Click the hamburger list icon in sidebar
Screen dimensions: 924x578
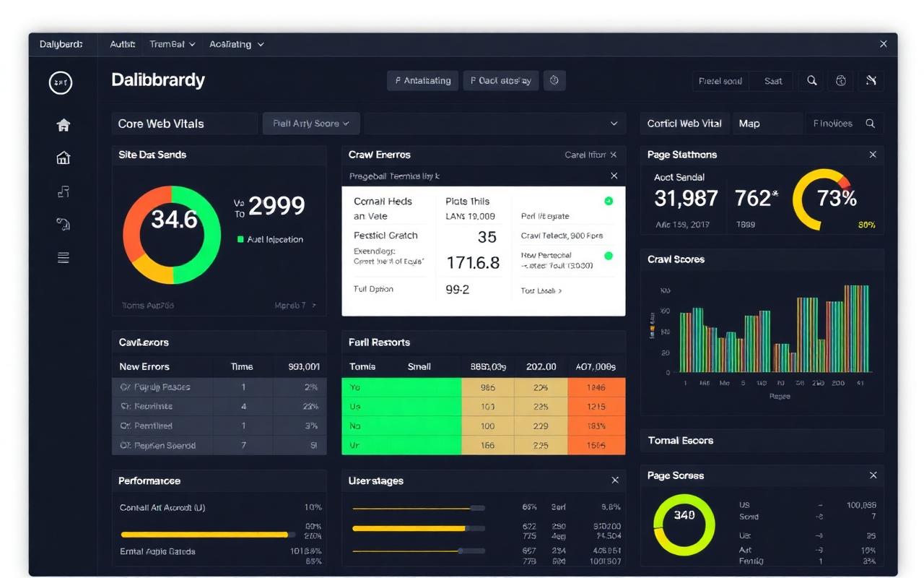click(64, 257)
